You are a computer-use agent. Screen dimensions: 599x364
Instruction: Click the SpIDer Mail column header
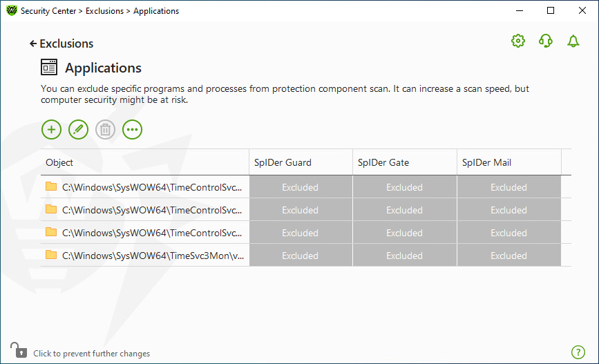pyautogui.click(x=509, y=162)
